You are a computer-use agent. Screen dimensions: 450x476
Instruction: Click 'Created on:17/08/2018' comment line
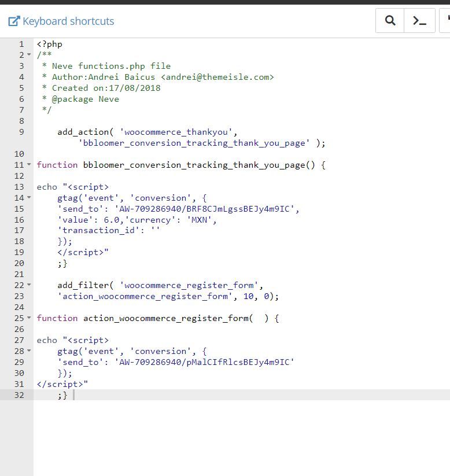106,88
